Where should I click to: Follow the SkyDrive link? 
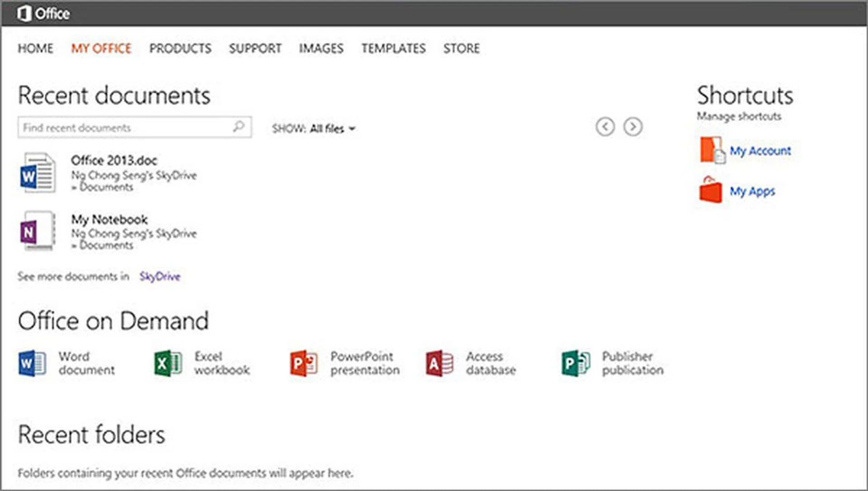pos(160,276)
